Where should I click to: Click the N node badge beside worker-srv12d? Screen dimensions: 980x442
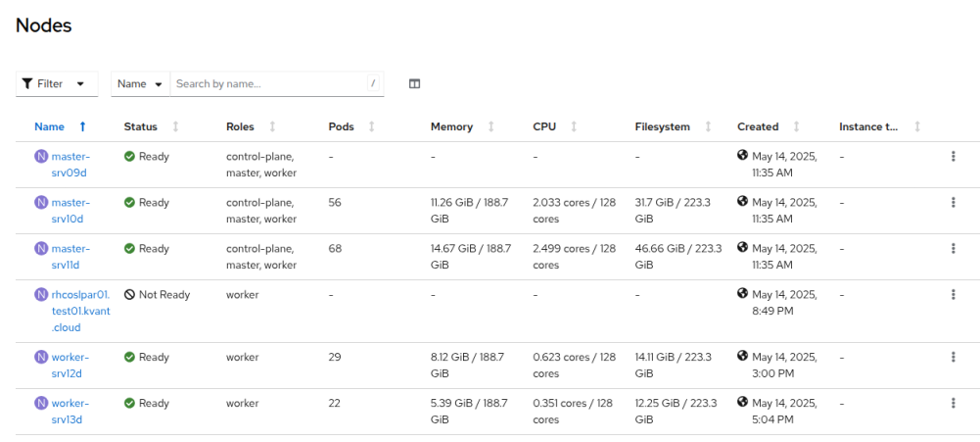(41, 358)
